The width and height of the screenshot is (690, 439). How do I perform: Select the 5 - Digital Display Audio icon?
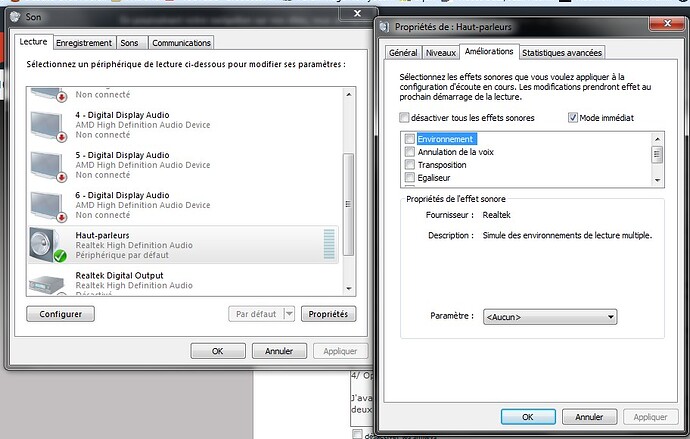point(50,164)
